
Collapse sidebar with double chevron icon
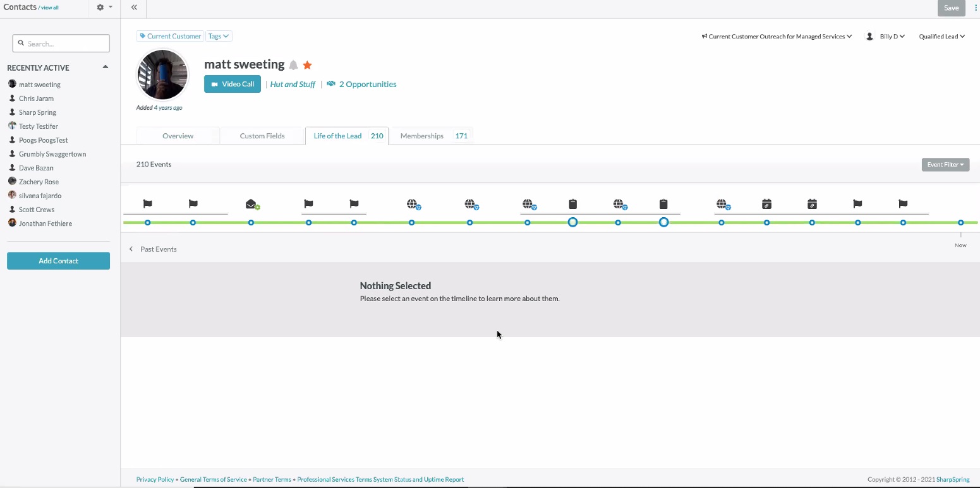[x=134, y=8]
